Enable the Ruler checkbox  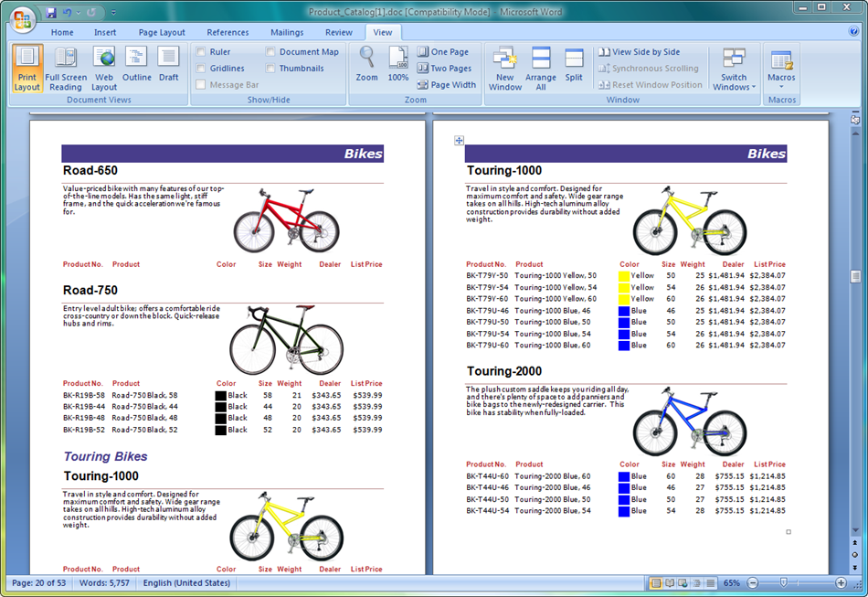pyautogui.click(x=201, y=52)
